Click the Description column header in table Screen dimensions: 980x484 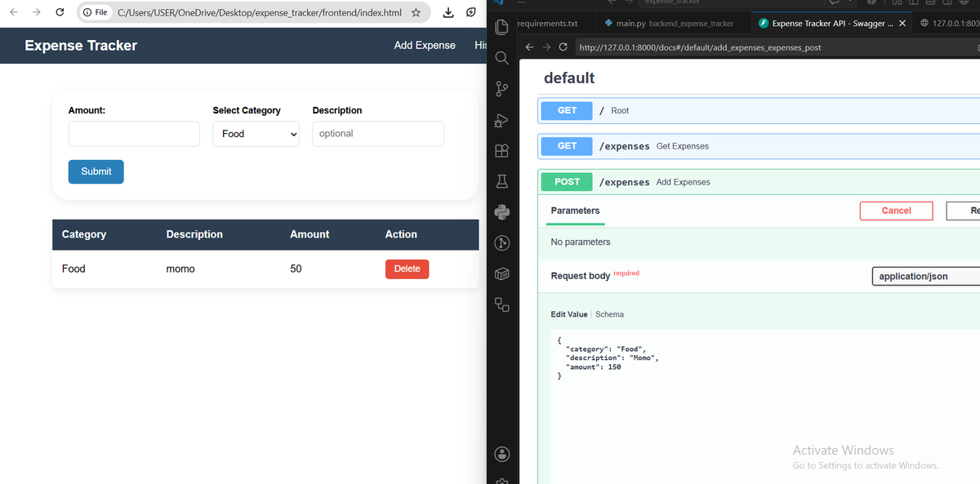(x=194, y=234)
